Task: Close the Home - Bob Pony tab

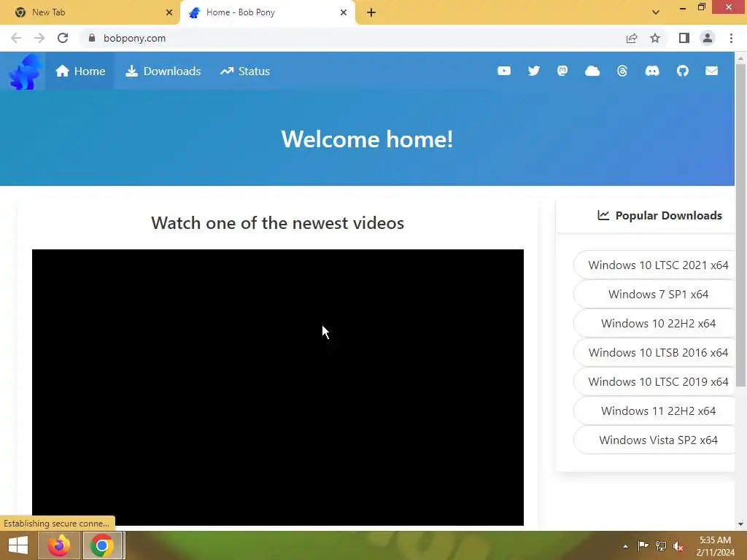Action: pos(344,12)
